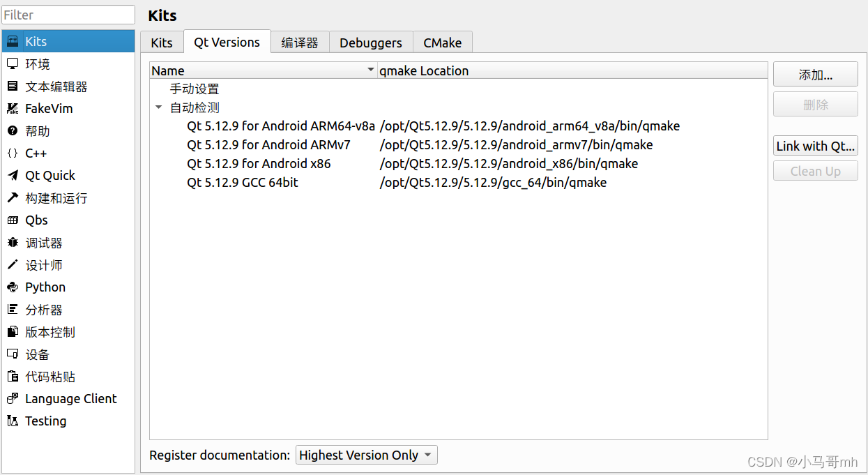Switch to the Qt Versions tab
Image resolution: width=868 pixels, height=475 pixels.
(x=227, y=42)
